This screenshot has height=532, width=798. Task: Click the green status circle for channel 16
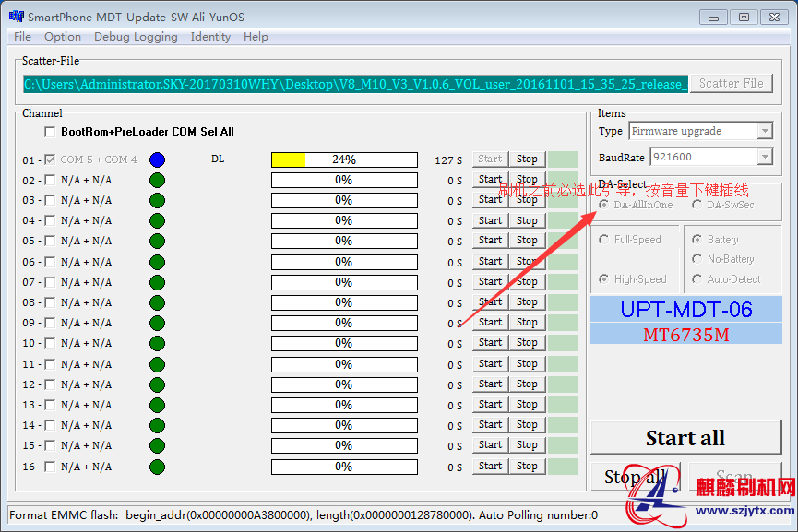tap(157, 467)
